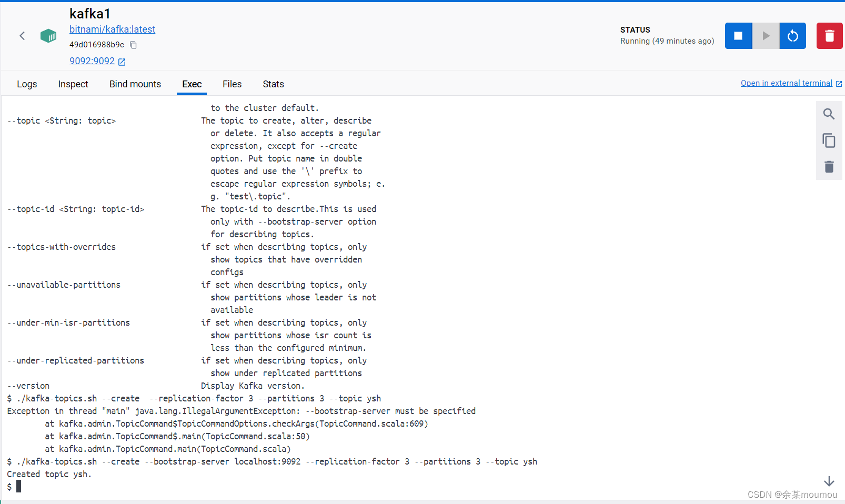Click the command containing --bootstrap-server localhost:9092

[x=272, y=461]
